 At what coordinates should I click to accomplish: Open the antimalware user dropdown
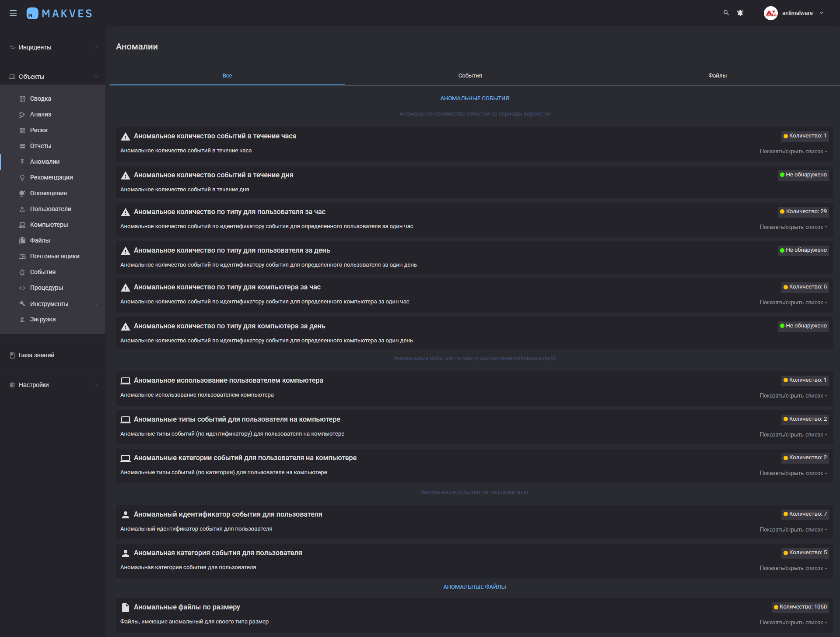(x=797, y=13)
